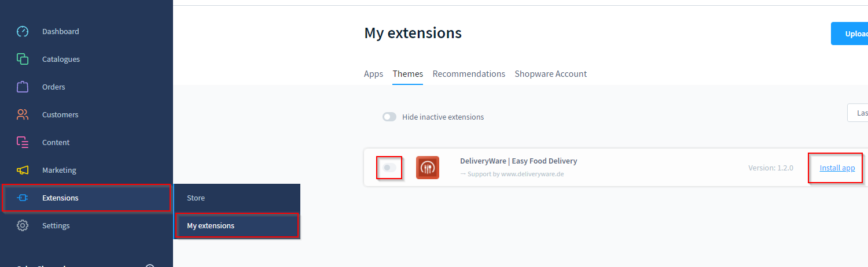Viewport: 868px width, 267px height.
Task: Select the Orders bag icon
Action: pos(23,87)
